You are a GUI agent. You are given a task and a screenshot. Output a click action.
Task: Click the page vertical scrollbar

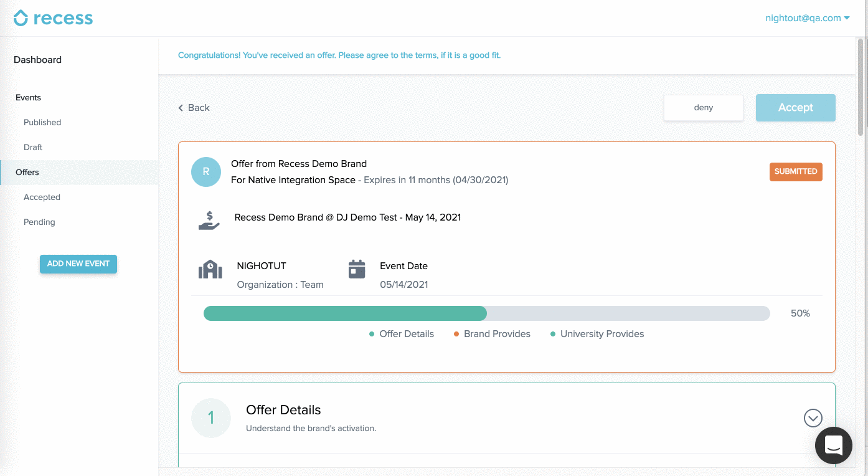click(x=861, y=87)
